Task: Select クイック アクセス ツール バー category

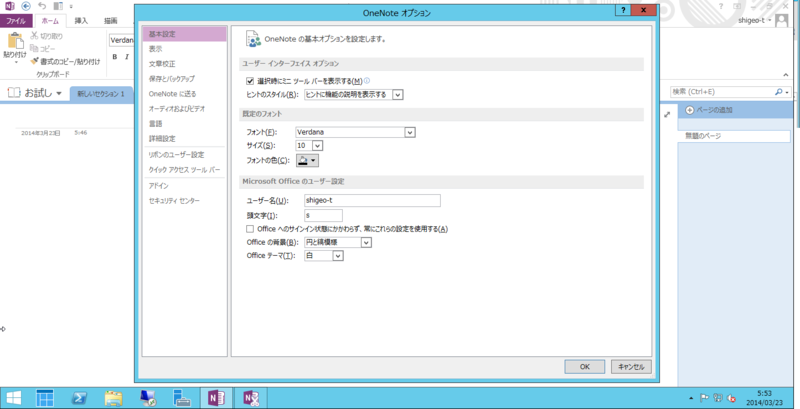Action: point(185,170)
